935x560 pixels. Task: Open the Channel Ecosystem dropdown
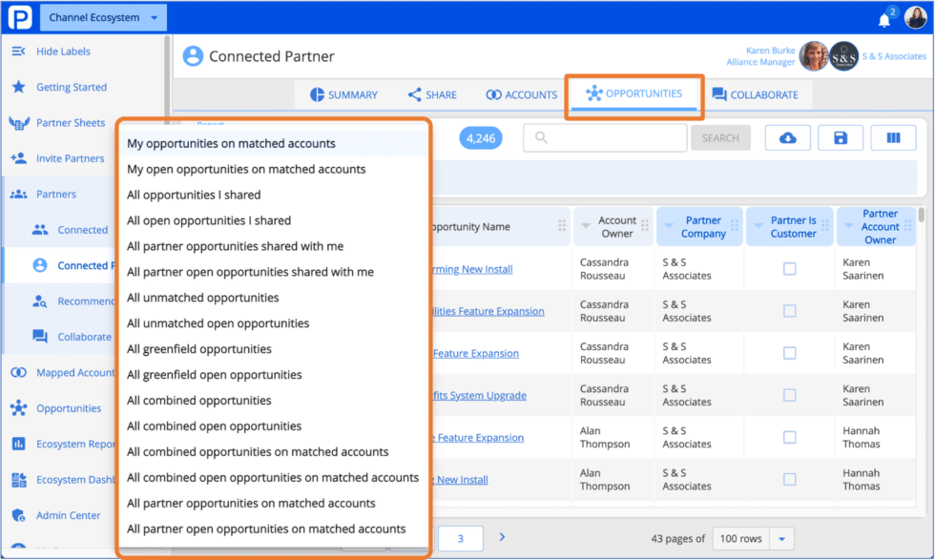[x=102, y=16]
